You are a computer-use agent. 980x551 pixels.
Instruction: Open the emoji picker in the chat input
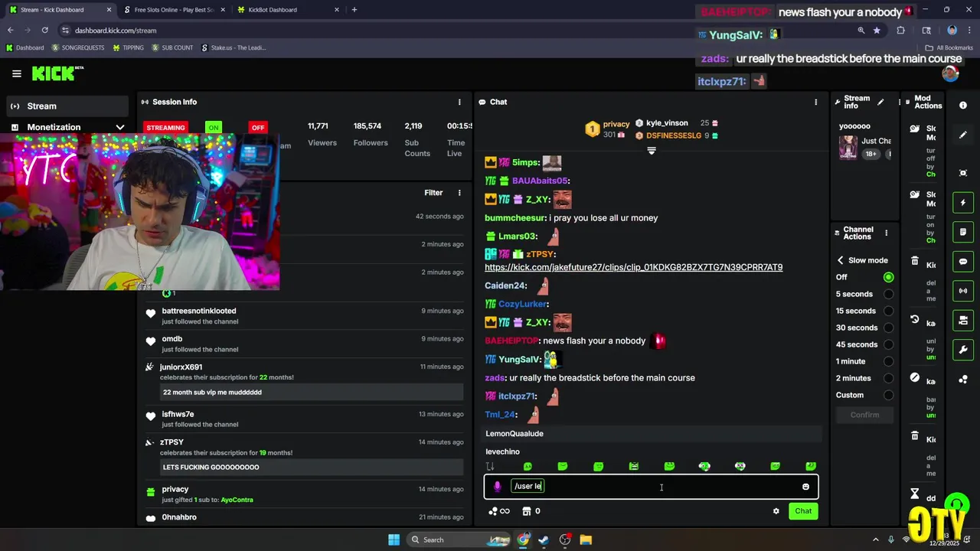(805, 487)
